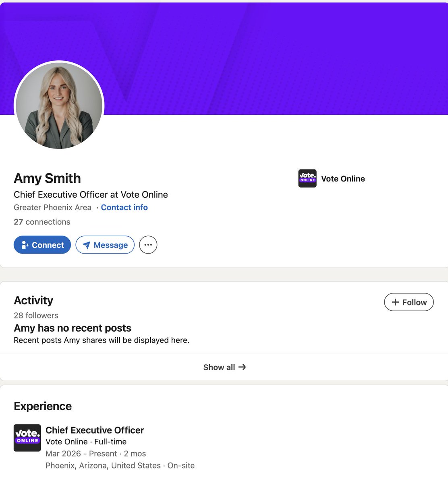The height and width of the screenshot is (483, 448).
Task: Click the Amy Smith profile name heading
Action: [47, 178]
